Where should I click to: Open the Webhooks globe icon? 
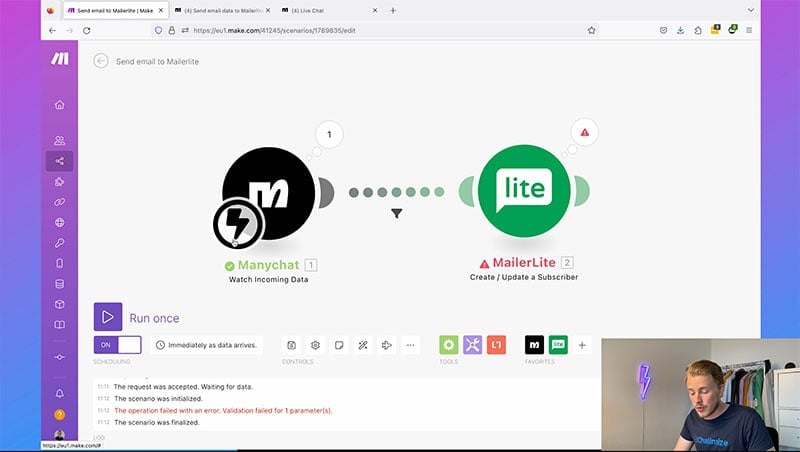(x=60, y=222)
